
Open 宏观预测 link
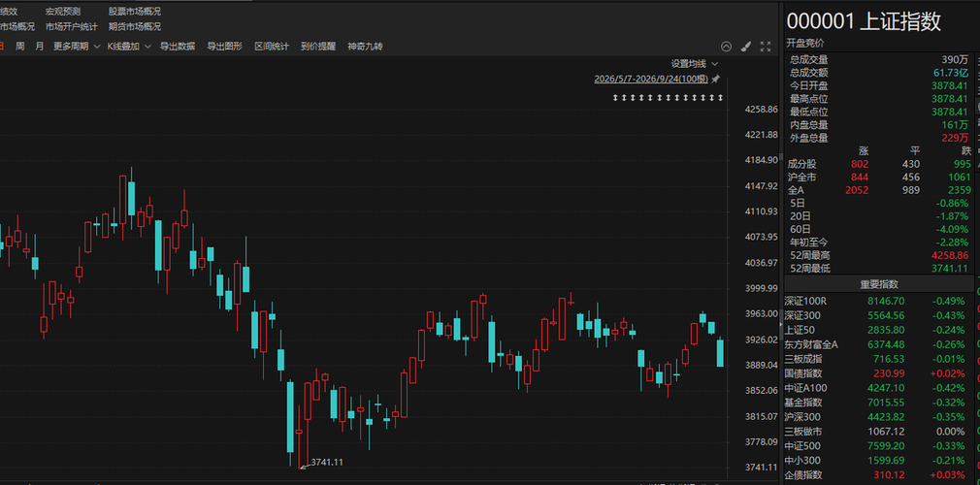point(62,12)
